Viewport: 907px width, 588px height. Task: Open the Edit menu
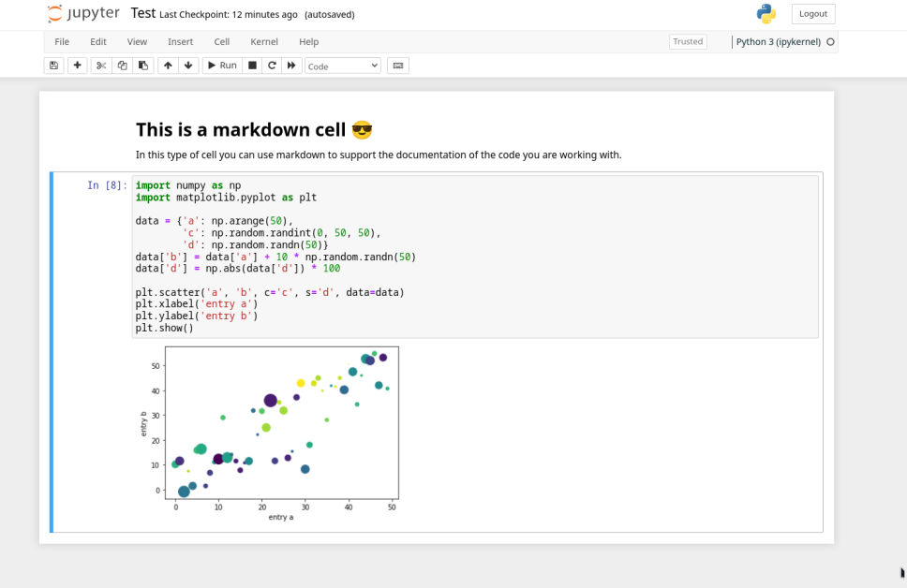pyautogui.click(x=98, y=41)
